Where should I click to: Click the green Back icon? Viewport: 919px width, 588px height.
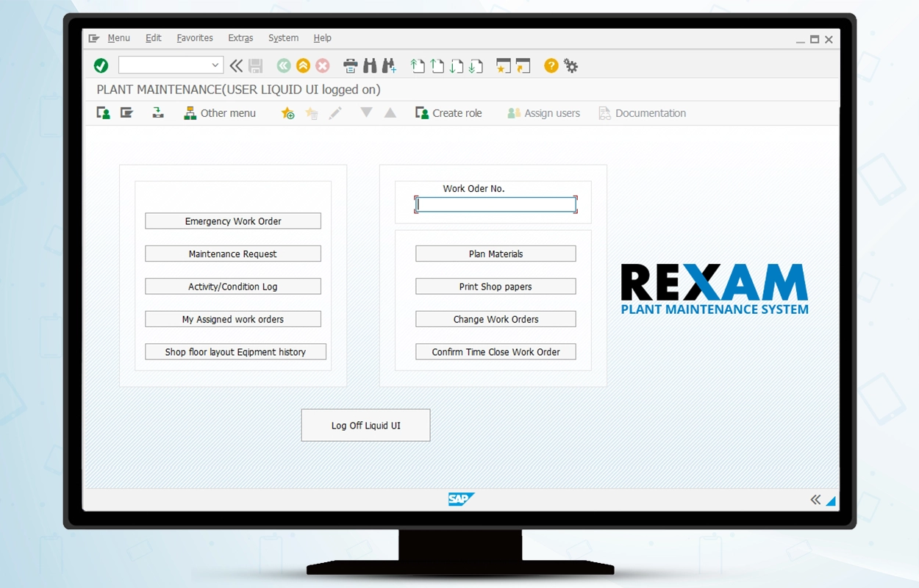point(283,65)
